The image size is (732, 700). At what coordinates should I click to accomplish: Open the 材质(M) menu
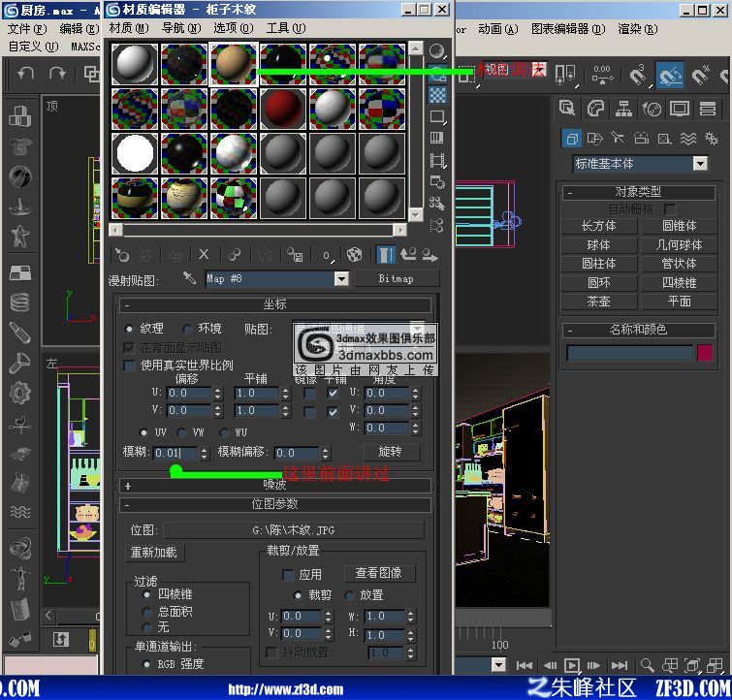(128, 28)
